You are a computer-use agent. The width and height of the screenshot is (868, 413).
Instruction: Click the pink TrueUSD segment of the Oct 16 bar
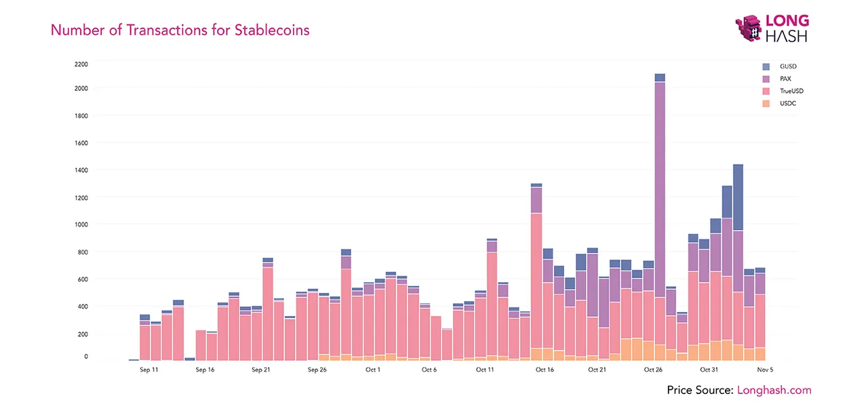pyautogui.click(x=536, y=281)
